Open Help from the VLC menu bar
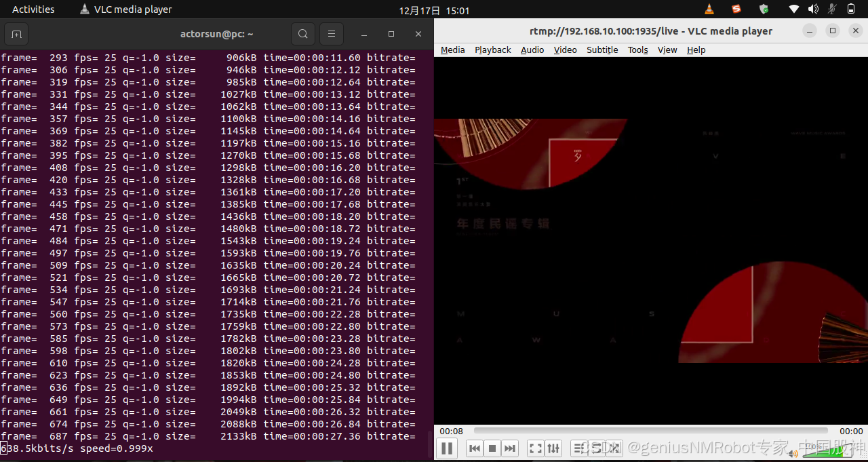Image resolution: width=868 pixels, height=462 pixels. [696, 50]
